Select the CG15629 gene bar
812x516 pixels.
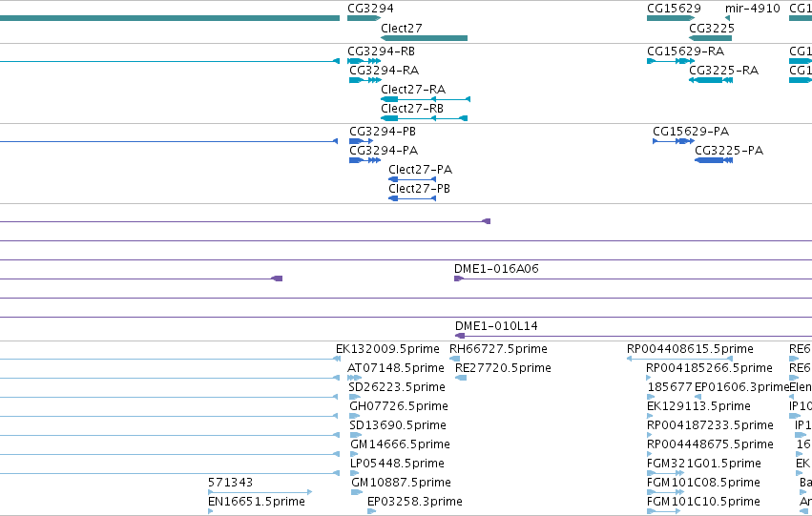pyautogui.click(x=671, y=19)
